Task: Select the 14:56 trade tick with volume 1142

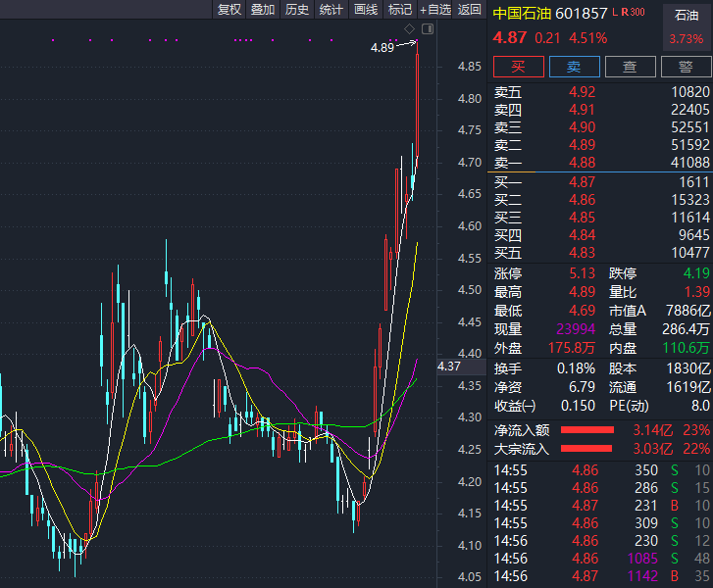Action: click(x=602, y=576)
